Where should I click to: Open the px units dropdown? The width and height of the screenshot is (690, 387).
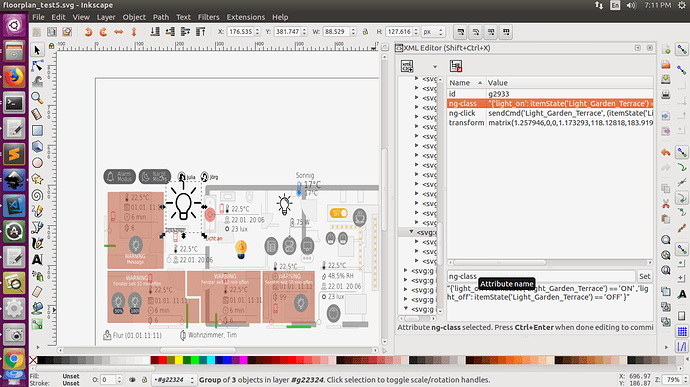[x=433, y=32]
